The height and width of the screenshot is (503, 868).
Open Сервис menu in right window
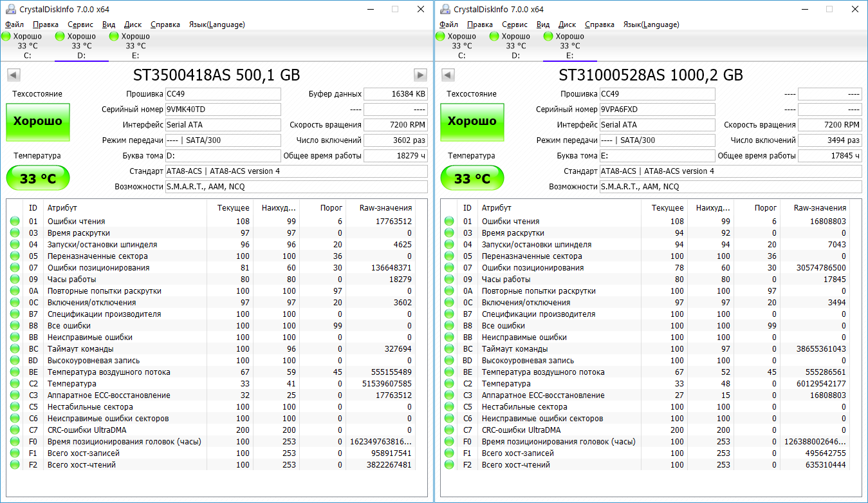[x=514, y=24]
